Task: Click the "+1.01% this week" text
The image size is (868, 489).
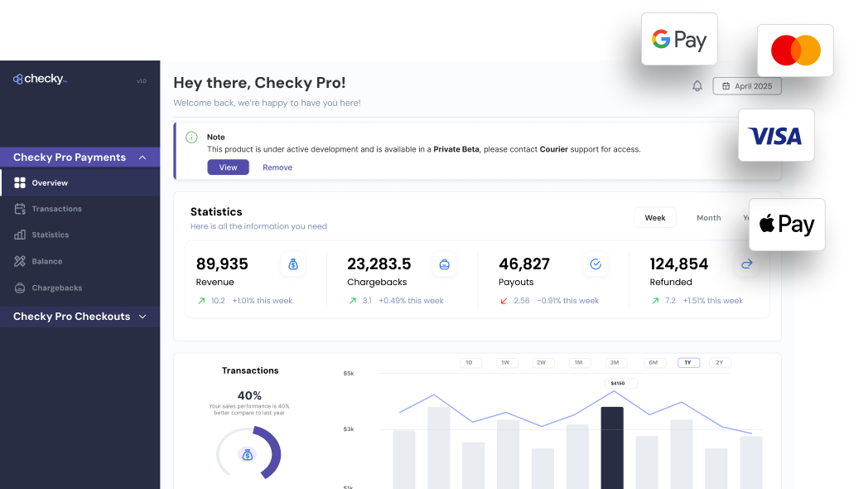Action: (263, 301)
